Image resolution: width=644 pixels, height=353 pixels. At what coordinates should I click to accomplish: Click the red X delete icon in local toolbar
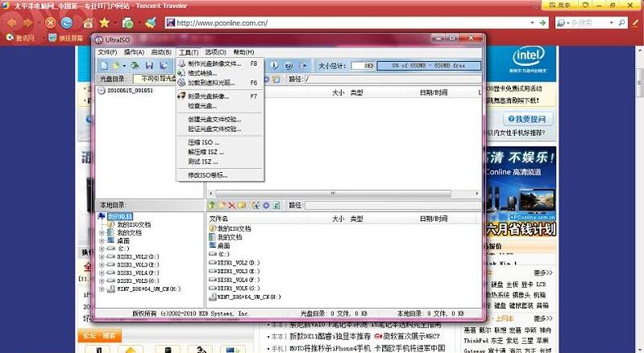click(232, 205)
